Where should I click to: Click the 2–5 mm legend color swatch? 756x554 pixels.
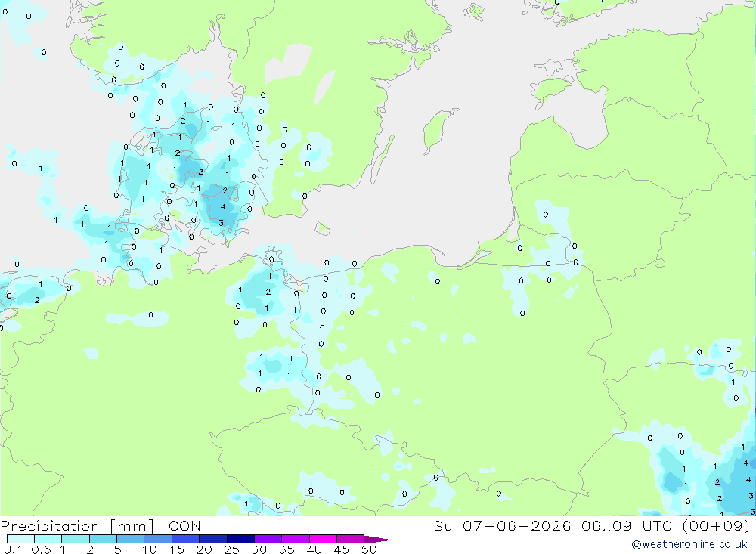coord(103,539)
